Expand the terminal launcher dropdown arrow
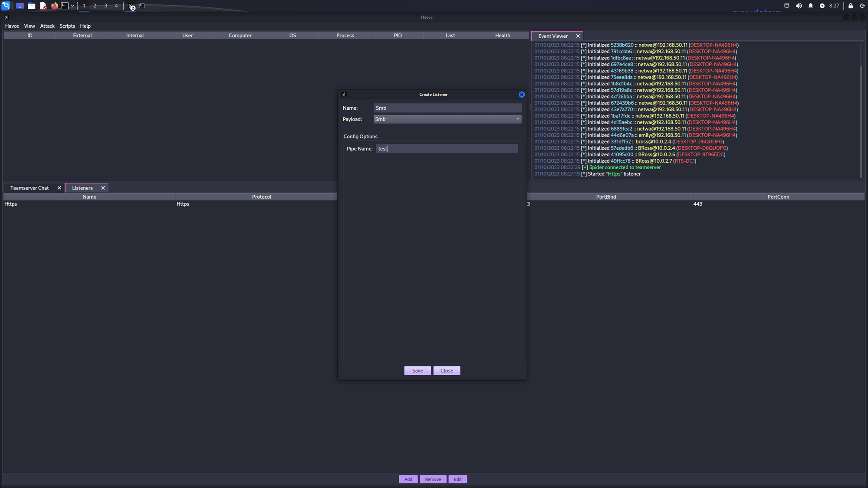This screenshot has width=868, height=488. [72, 6]
